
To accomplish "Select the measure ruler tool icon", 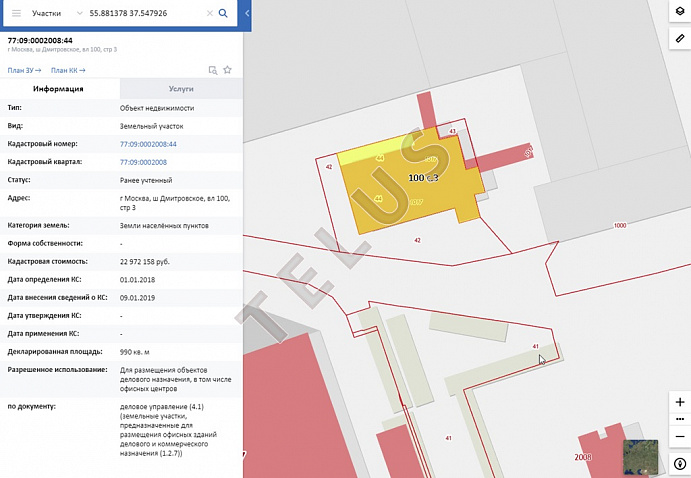I will (680, 38).
